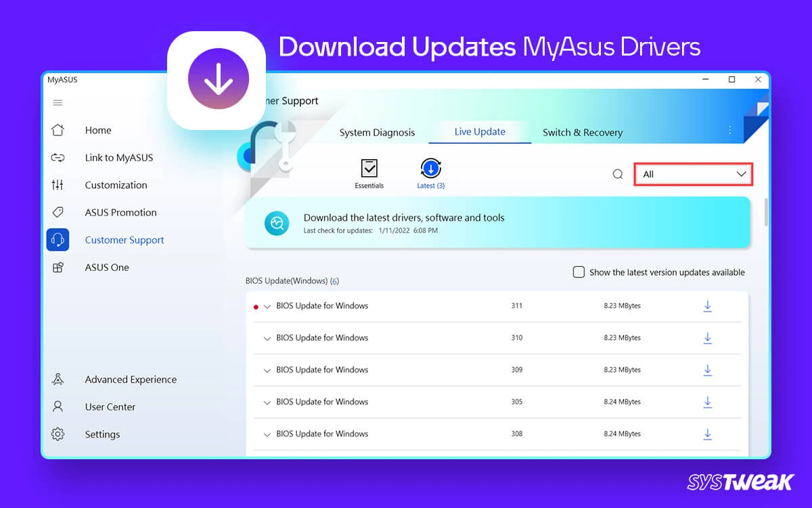812x508 pixels.
Task: Click version number 311
Action: click(517, 306)
